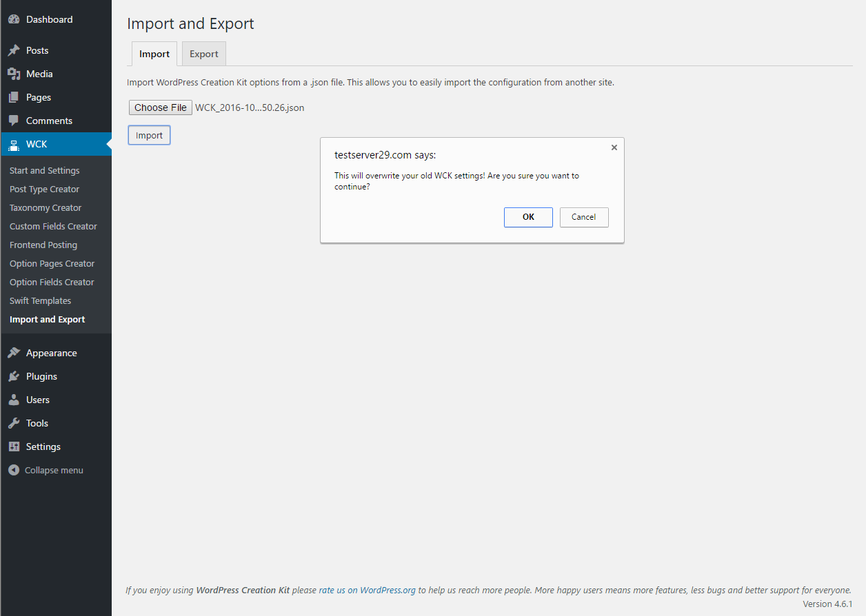Viewport: 866px width, 616px height.
Task: Click the Settings sliders icon
Action: (x=14, y=446)
